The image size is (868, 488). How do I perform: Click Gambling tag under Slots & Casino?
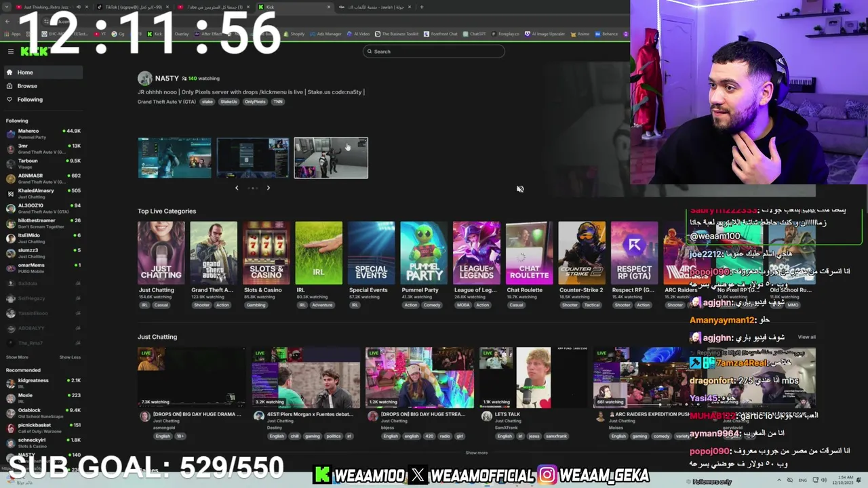256,305
